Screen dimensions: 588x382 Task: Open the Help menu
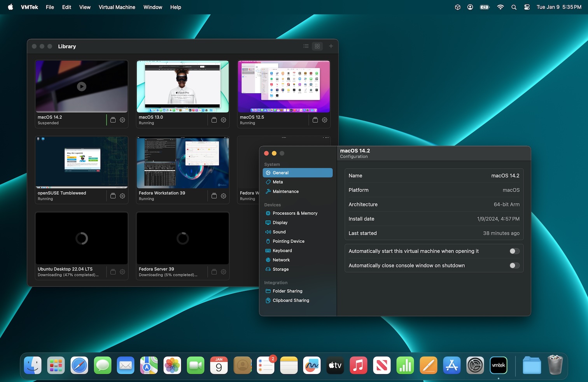click(176, 7)
